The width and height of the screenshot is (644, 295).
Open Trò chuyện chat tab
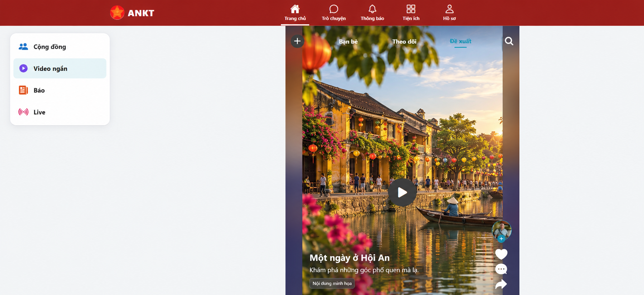pyautogui.click(x=334, y=13)
